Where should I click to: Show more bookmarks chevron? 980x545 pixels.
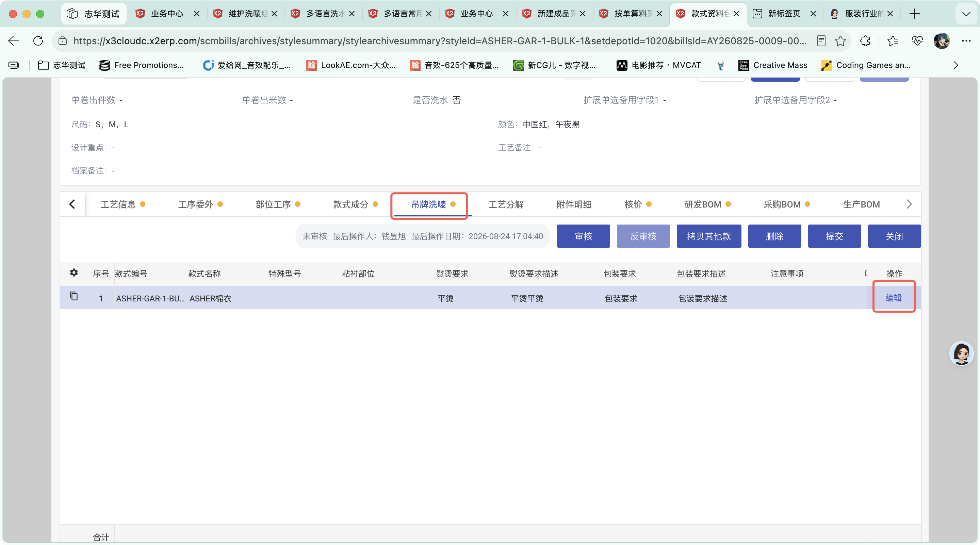click(955, 65)
